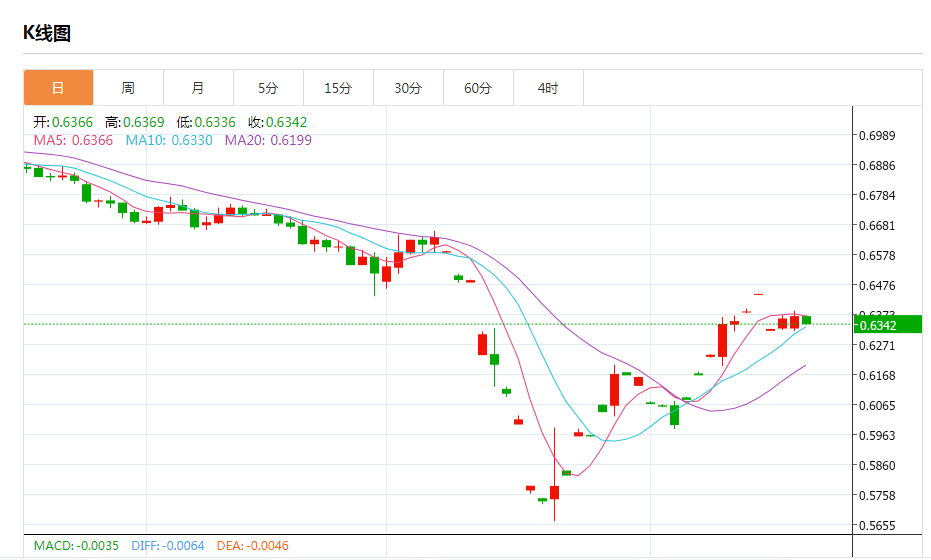This screenshot has height=560, width=931.
Task: Click the 开 opening price readout
Action: click(63, 122)
